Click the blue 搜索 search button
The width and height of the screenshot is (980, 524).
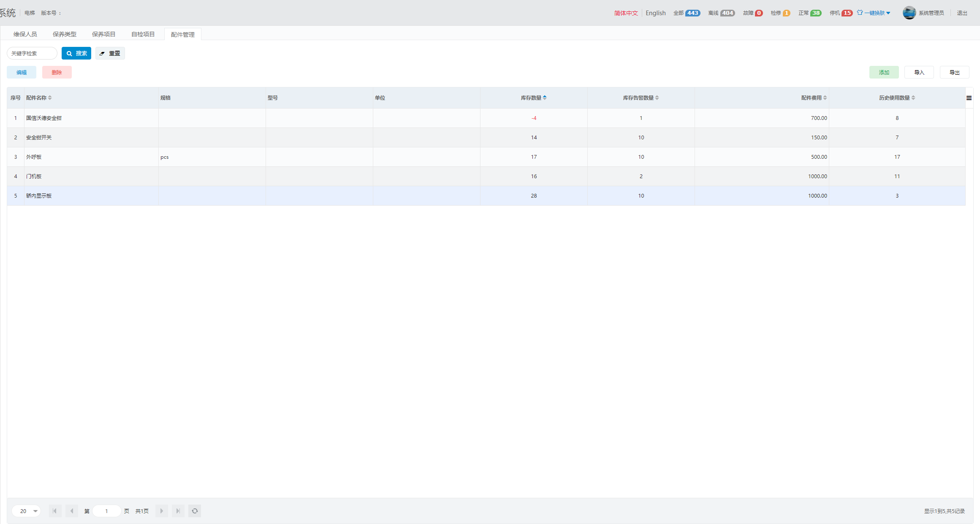pyautogui.click(x=76, y=53)
